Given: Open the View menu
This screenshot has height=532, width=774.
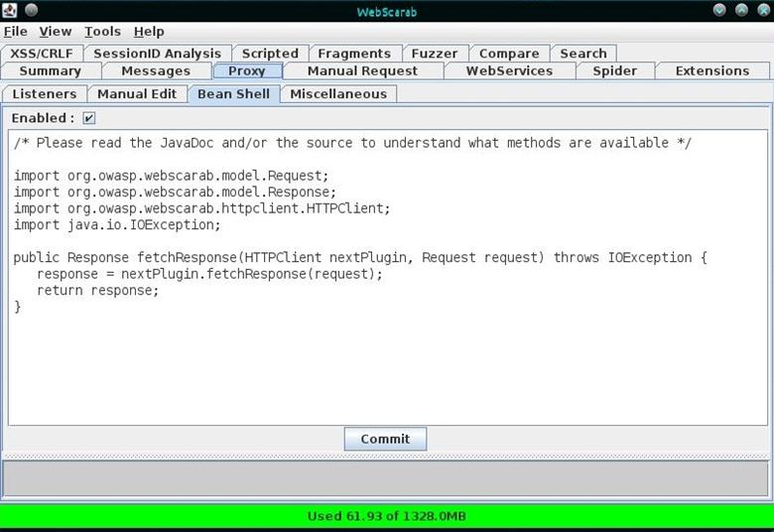Looking at the screenshot, I should click(x=56, y=32).
